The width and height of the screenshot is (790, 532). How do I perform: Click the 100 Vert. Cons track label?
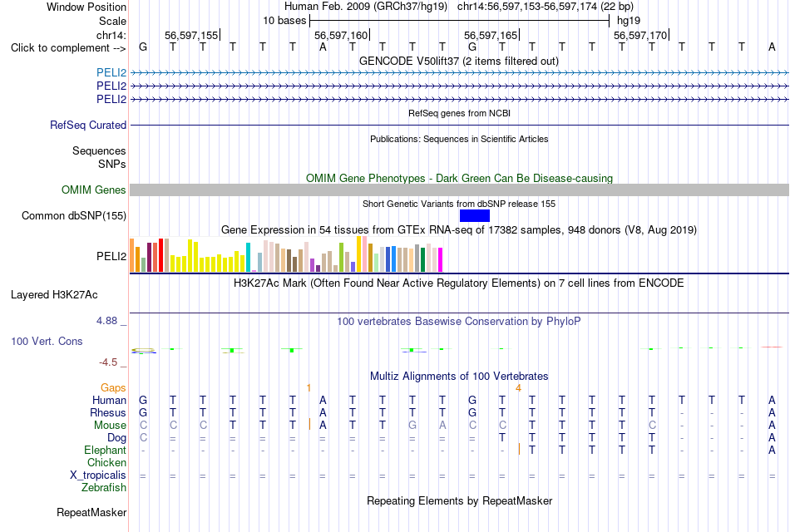[47, 341]
